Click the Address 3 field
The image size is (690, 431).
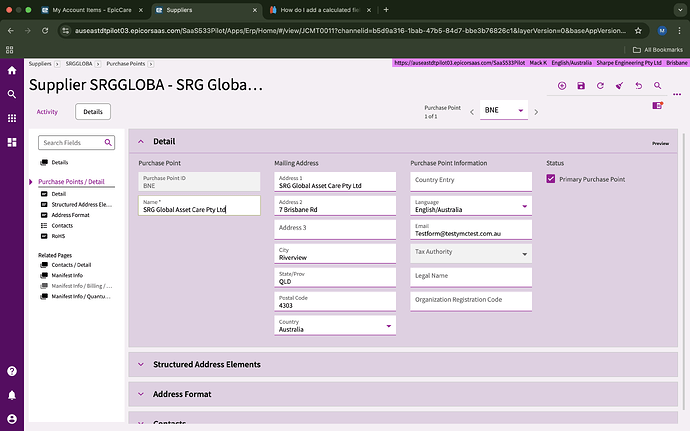(x=335, y=229)
